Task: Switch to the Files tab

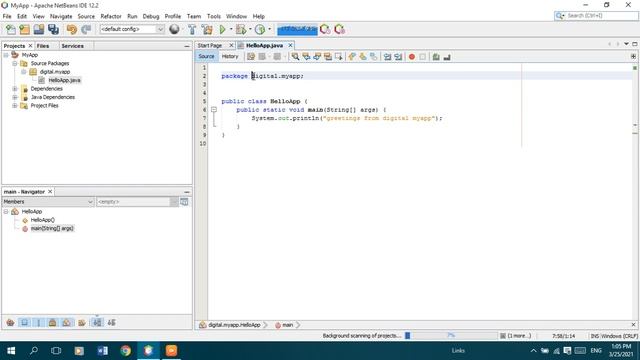Action: (43, 46)
